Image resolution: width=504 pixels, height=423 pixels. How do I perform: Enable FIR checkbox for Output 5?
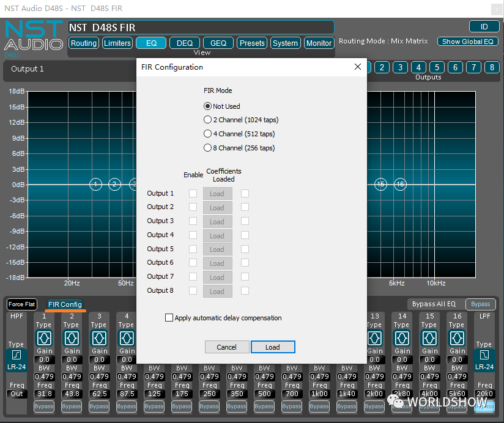(x=193, y=249)
